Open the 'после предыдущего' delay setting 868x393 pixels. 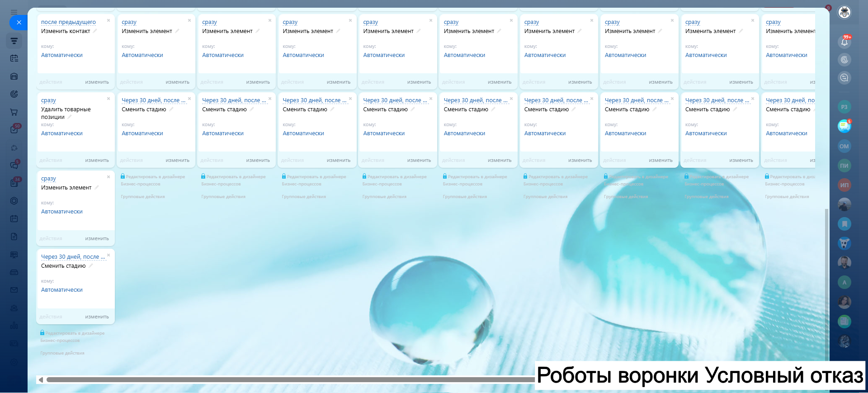point(68,22)
